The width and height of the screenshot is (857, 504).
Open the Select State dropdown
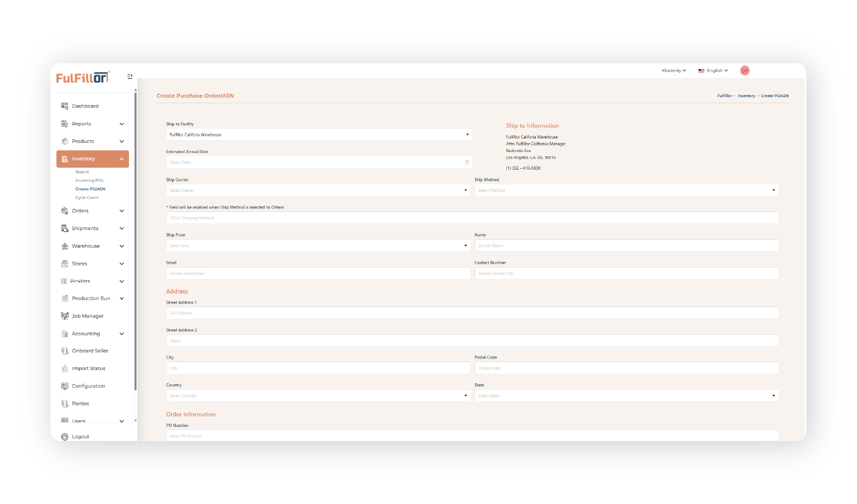(x=627, y=396)
